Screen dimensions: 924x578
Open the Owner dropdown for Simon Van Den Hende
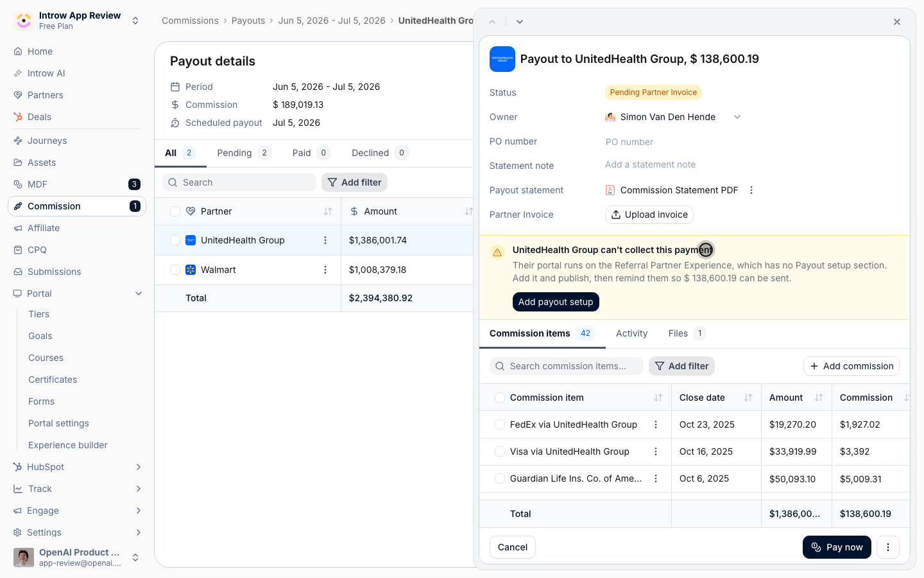point(737,117)
